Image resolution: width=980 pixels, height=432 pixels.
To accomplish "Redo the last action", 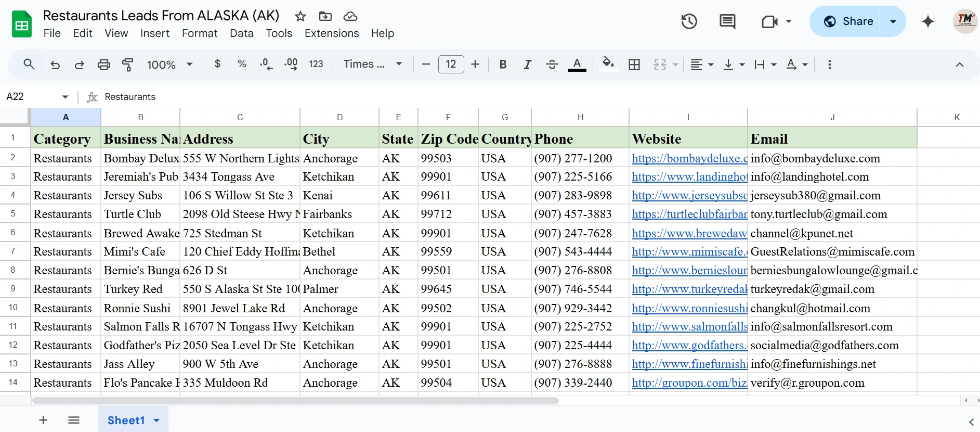I will click(79, 65).
